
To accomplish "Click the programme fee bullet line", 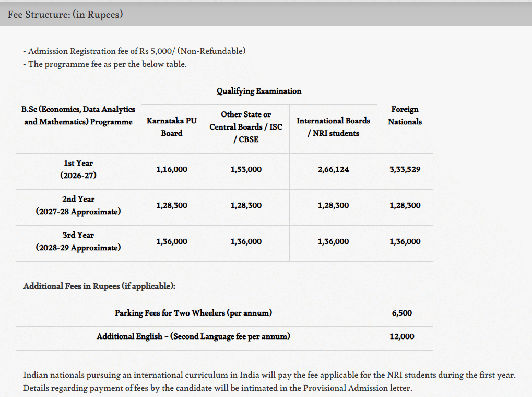I will point(107,64).
